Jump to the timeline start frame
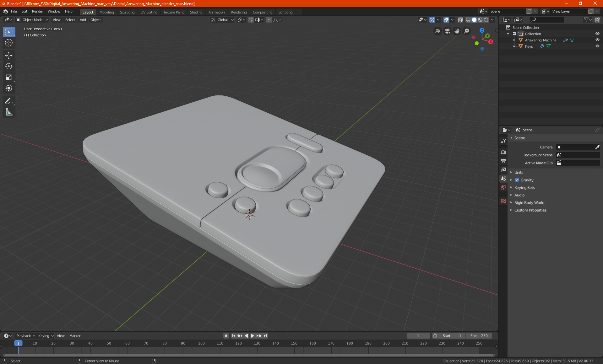603x364 pixels. pos(234,336)
